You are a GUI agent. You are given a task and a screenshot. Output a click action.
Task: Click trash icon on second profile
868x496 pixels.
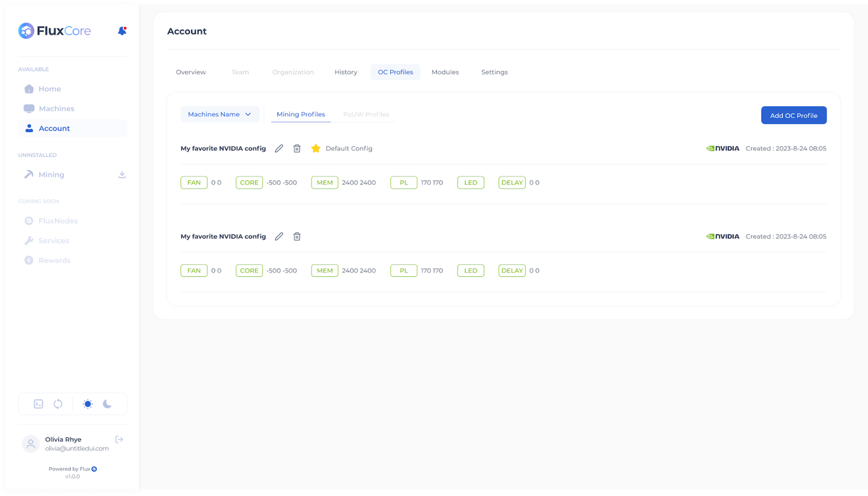(x=297, y=237)
